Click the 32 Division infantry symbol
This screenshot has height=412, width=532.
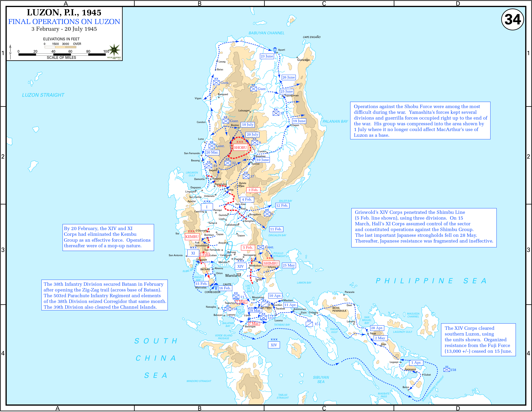point(227,163)
